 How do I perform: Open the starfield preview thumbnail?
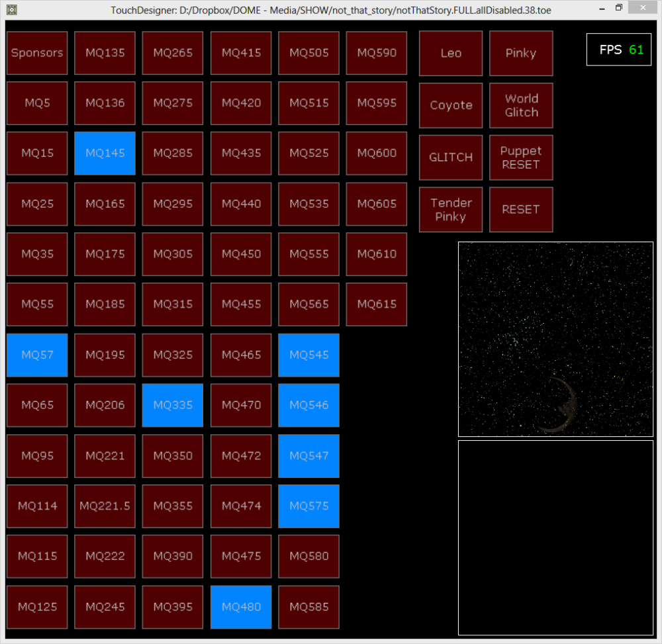[555, 339]
